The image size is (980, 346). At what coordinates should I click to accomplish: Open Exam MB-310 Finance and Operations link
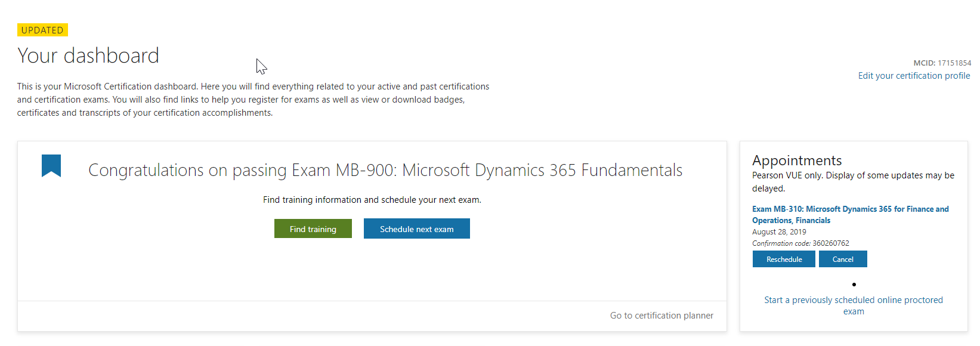[850, 215]
